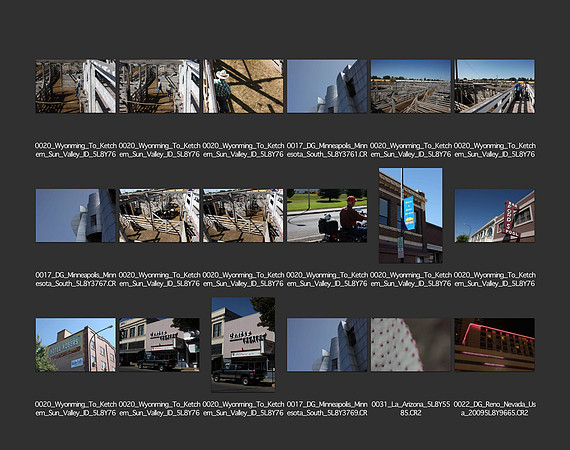Image resolution: width=570 pixels, height=450 pixels.
Task: Click 0020_Wyonming filename under blue banner building thumbnail
Action: click(411, 279)
